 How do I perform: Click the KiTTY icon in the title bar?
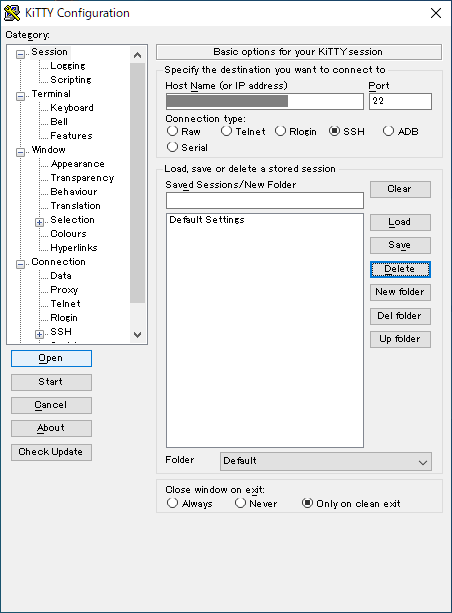click(12, 13)
